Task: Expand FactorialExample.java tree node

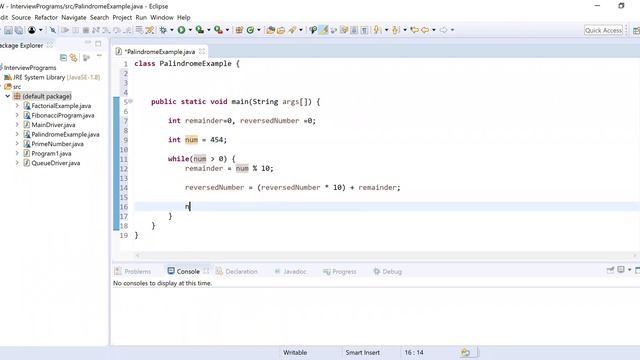Action: click(x=17, y=106)
